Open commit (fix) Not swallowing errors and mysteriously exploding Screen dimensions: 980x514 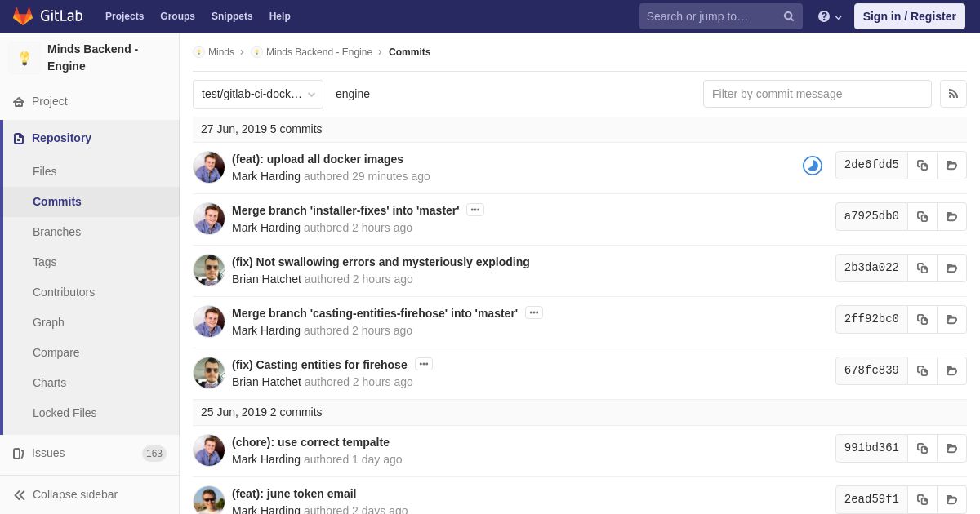pyautogui.click(x=381, y=262)
